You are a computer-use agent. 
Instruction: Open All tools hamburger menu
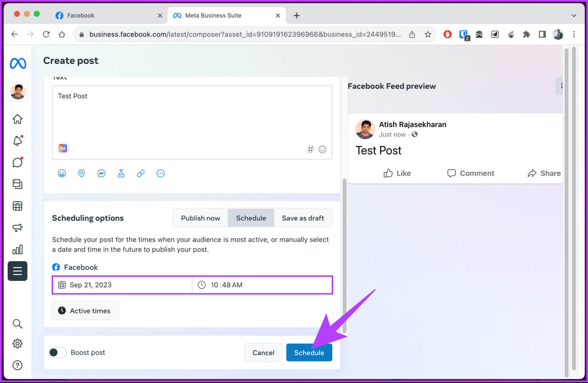[x=18, y=271]
